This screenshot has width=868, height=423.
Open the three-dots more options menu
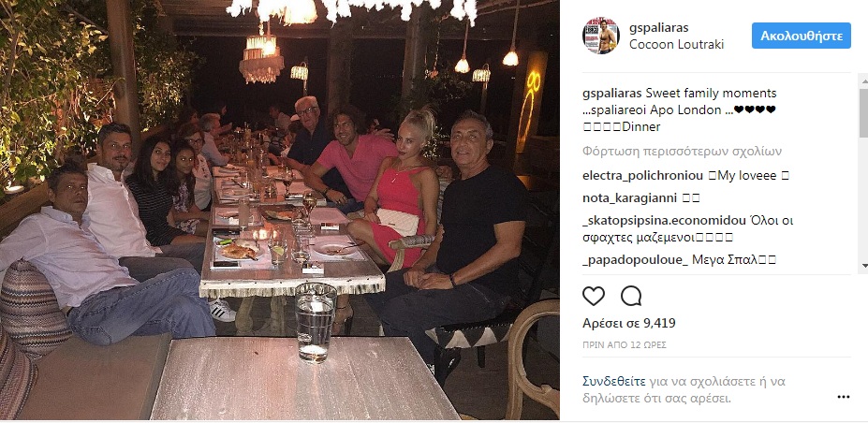[843, 397]
